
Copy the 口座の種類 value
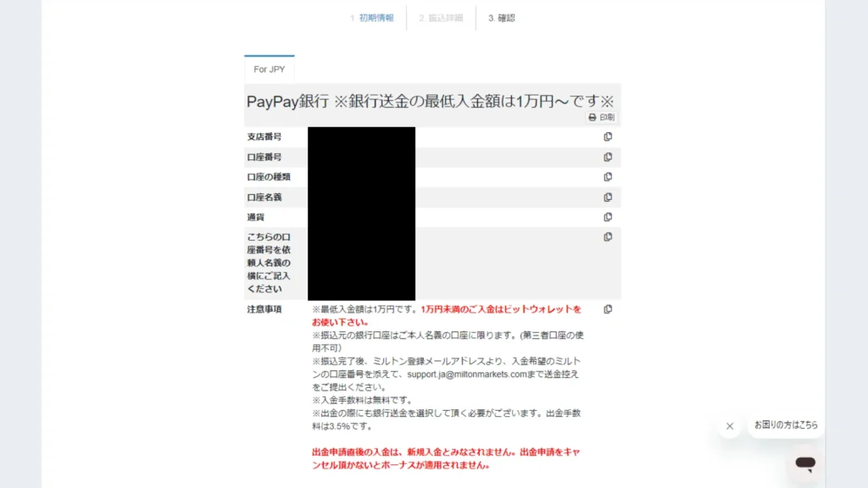[608, 177]
